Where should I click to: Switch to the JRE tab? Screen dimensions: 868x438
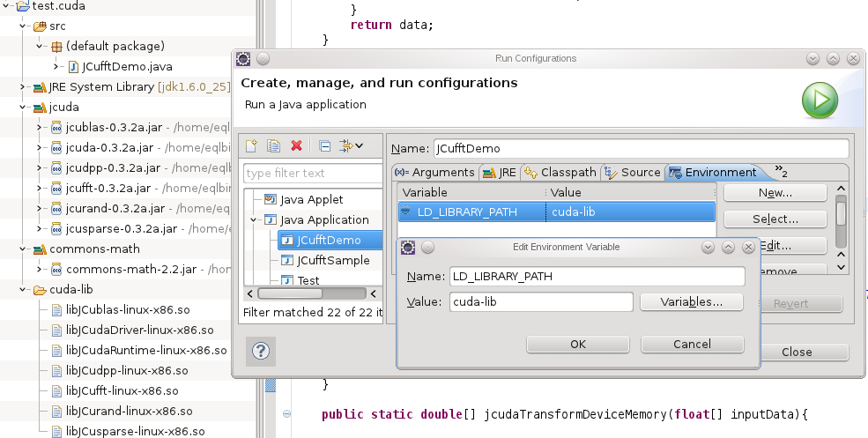point(500,172)
